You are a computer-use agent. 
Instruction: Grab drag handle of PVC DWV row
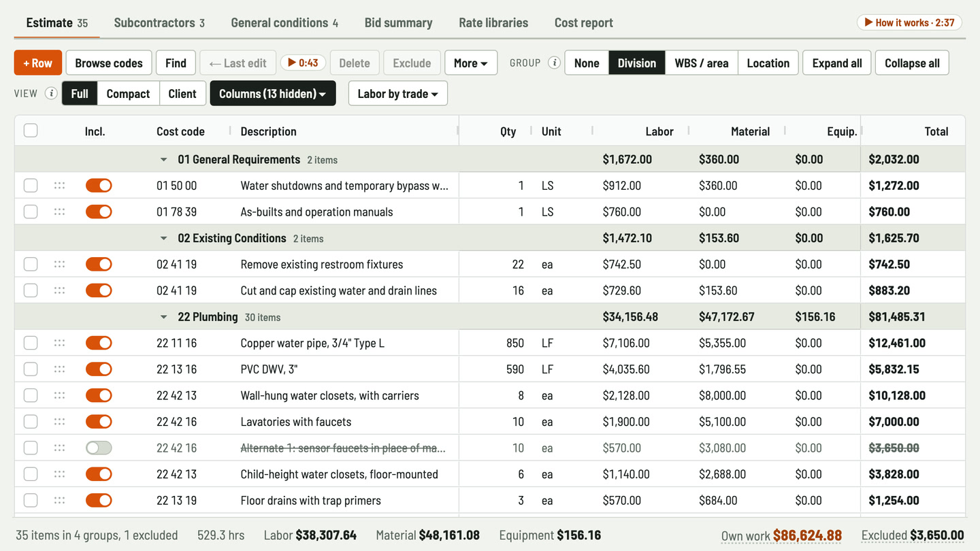tap(59, 369)
